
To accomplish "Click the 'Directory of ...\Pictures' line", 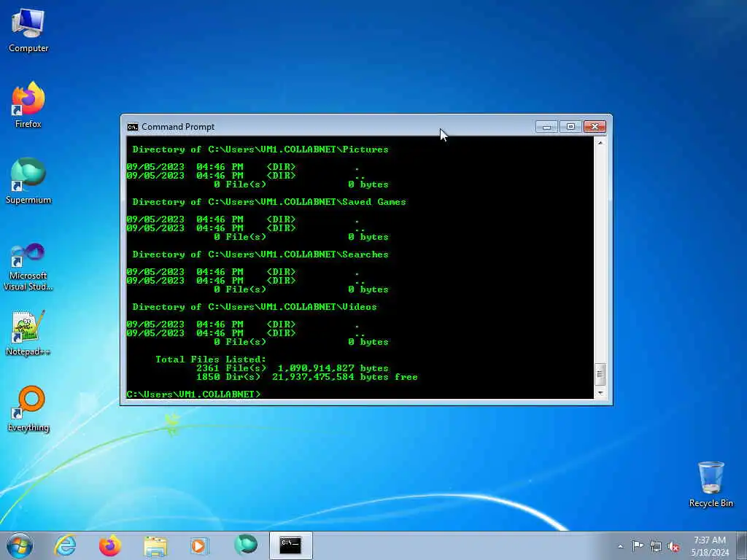I will click(x=260, y=149).
